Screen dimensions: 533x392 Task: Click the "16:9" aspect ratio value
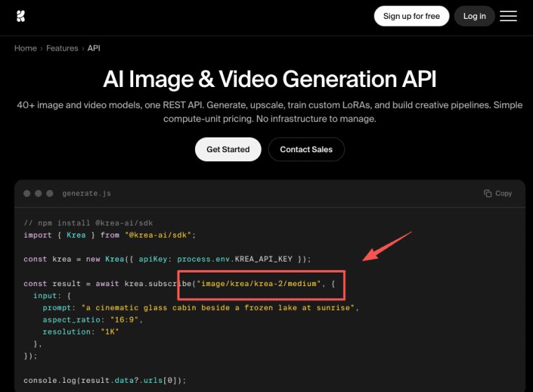pyautogui.click(x=124, y=320)
